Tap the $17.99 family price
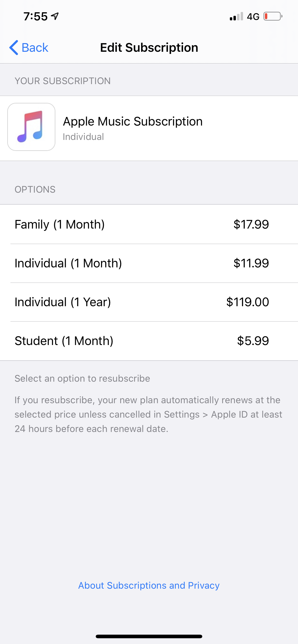298x644 pixels. point(251,224)
